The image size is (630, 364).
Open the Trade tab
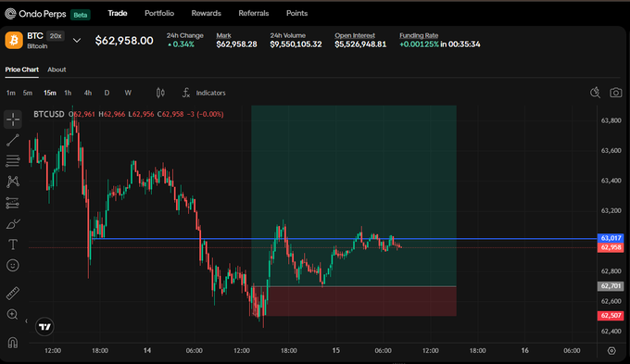[118, 13]
